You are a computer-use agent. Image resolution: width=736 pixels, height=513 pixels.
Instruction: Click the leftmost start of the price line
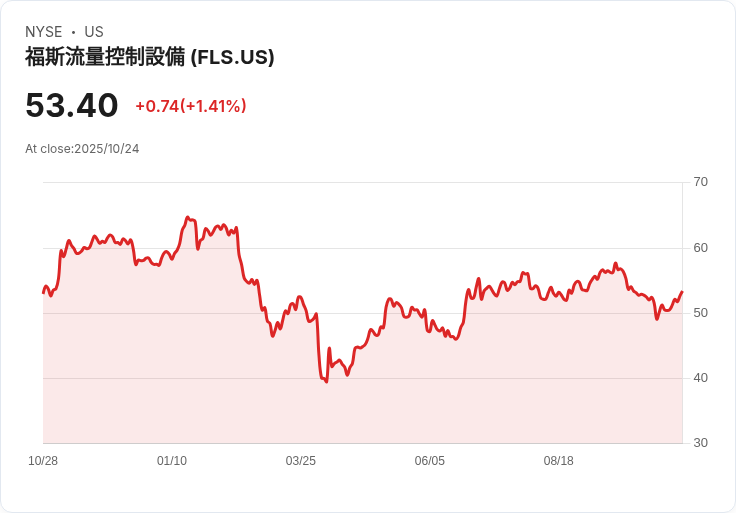click(43, 292)
